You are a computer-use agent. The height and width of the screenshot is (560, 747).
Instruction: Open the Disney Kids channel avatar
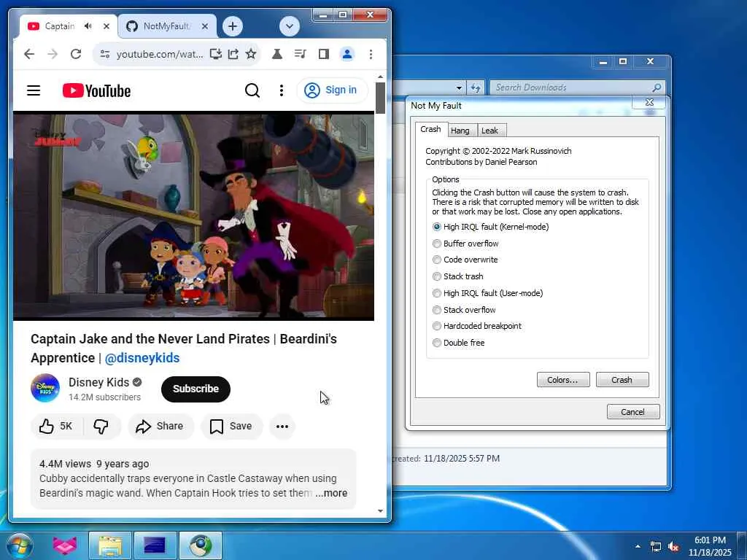point(44,388)
